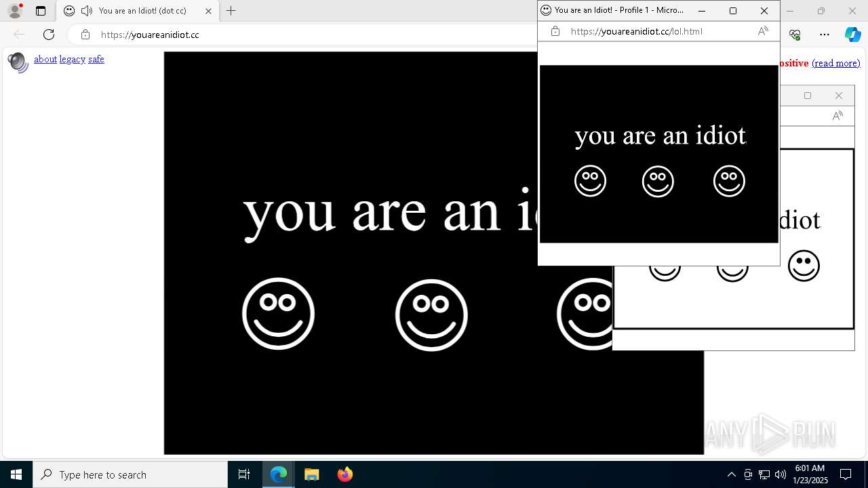Screen dimensions: 868x488
Task: Click Read aloud icon in back popup
Action: coord(837,116)
